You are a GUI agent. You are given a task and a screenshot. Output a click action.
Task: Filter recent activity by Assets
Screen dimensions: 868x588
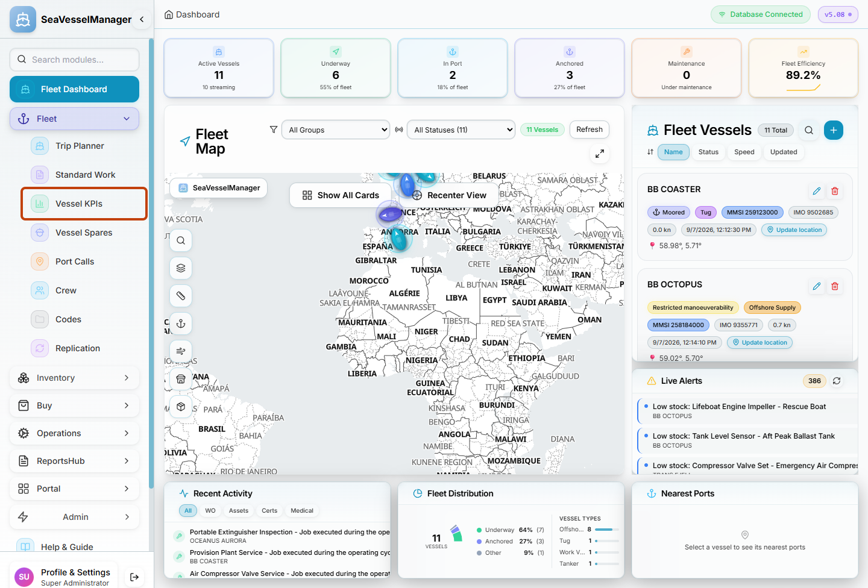tap(239, 511)
